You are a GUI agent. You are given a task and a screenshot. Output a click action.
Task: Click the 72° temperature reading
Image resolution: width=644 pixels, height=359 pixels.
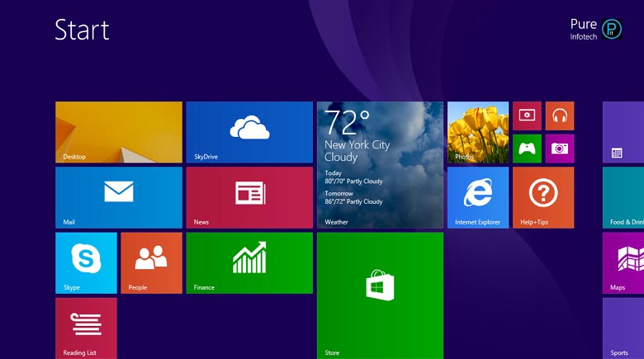(348, 122)
